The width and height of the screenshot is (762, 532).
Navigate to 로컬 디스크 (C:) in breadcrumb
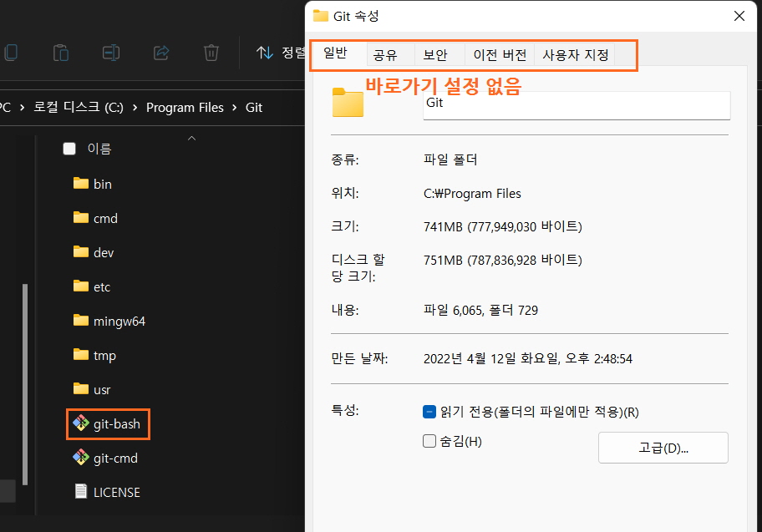click(x=79, y=108)
